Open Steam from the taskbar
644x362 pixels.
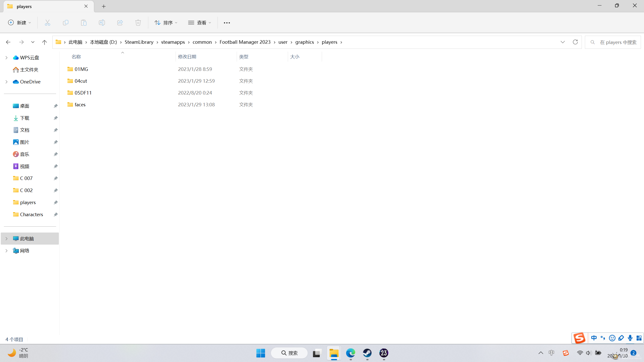tap(367, 353)
